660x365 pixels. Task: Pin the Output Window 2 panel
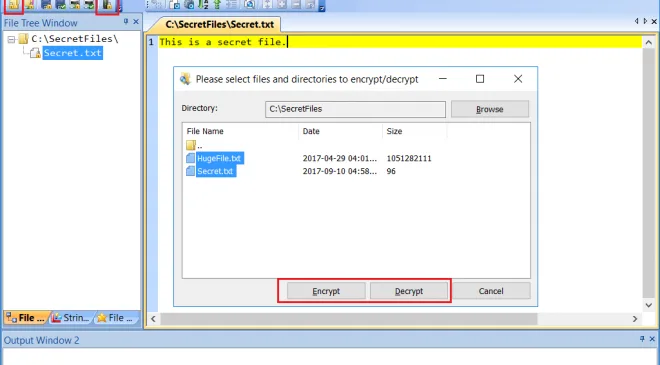pyautogui.click(x=642, y=339)
